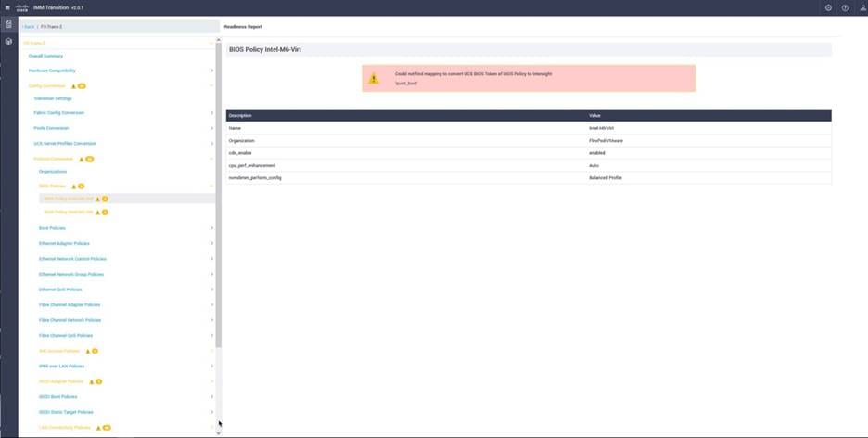Expand Ethernet QoS Policies chevron
This screenshot has width=868, height=438.
[x=212, y=290]
